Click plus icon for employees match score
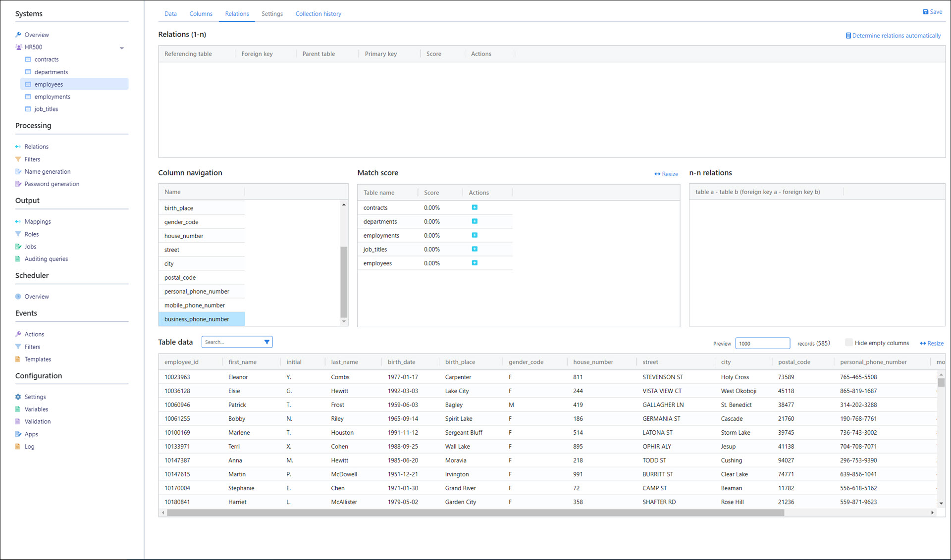This screenshot has width=951, height=560. coord(475,263)
